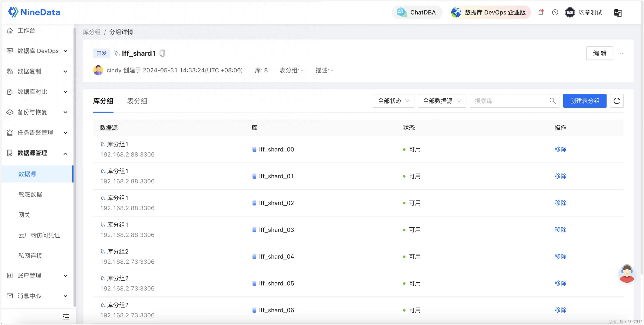Click the language switch icon

click(618, 13)
